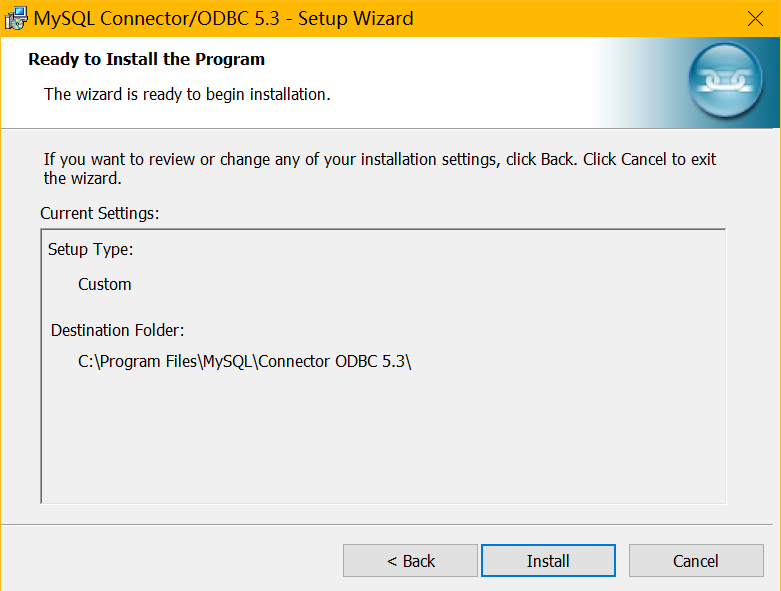Select the 'Setup Type:' label
Screen dimensions: 781x591
click(90, 249)
